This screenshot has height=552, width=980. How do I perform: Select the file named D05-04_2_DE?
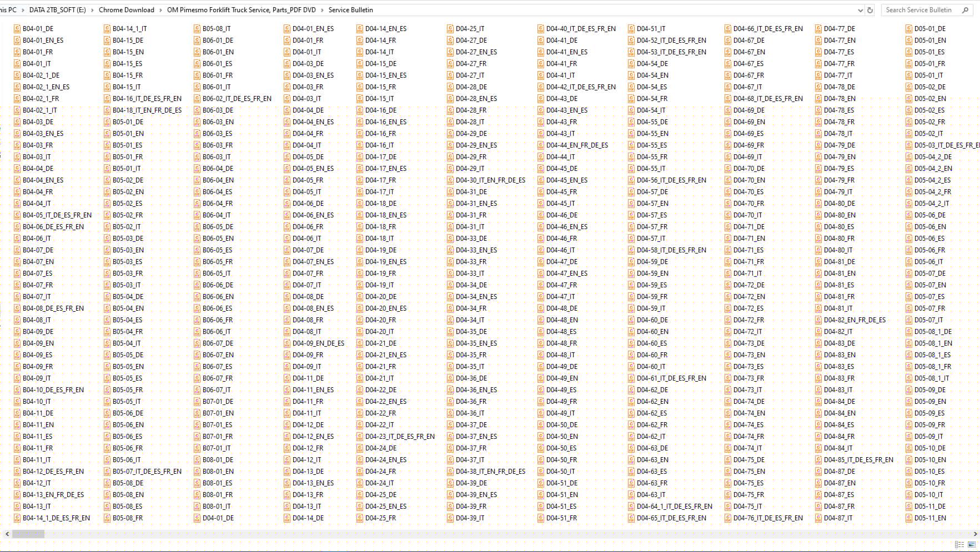tap(933, 157)
